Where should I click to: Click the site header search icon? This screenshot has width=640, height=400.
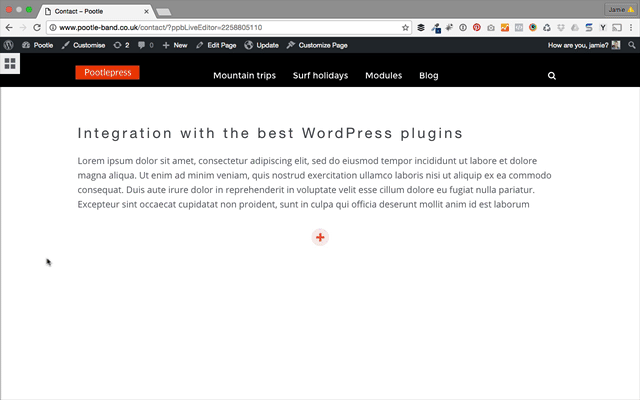[551, 76]
